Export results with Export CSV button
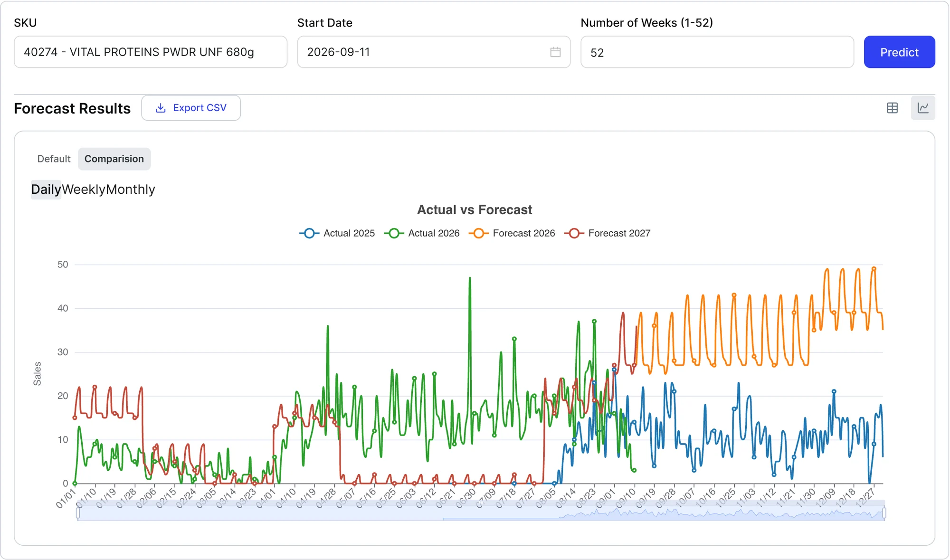The width and height of the screenshot is (950, 560). (x=191, y=108)
